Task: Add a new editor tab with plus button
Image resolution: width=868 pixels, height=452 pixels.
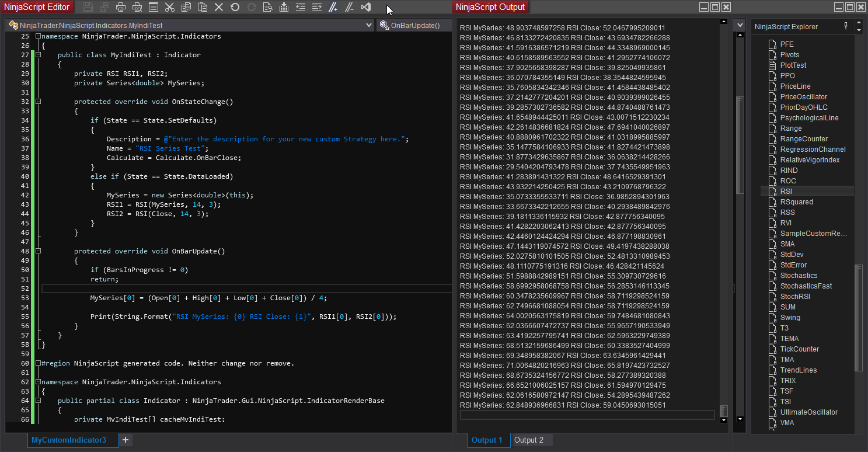Action: pos(126,440)
